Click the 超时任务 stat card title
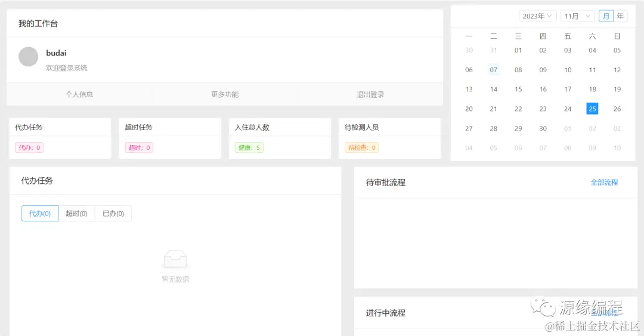 pos(139,128)
